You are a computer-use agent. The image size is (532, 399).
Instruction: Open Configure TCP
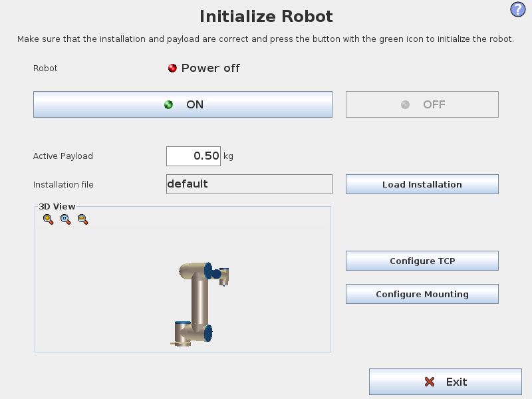[x=422, y=261]
